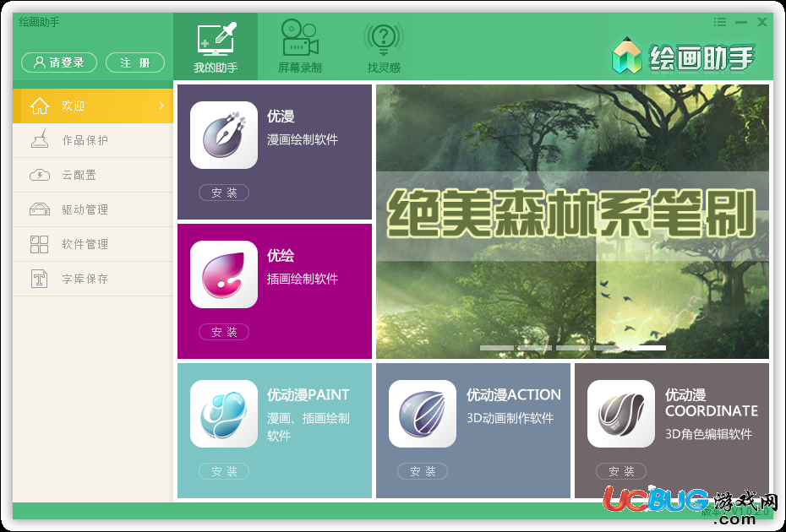Click the 优动漫ACTION app icon
The height and width of the screenshot is (532, 786).
point(423,414)
